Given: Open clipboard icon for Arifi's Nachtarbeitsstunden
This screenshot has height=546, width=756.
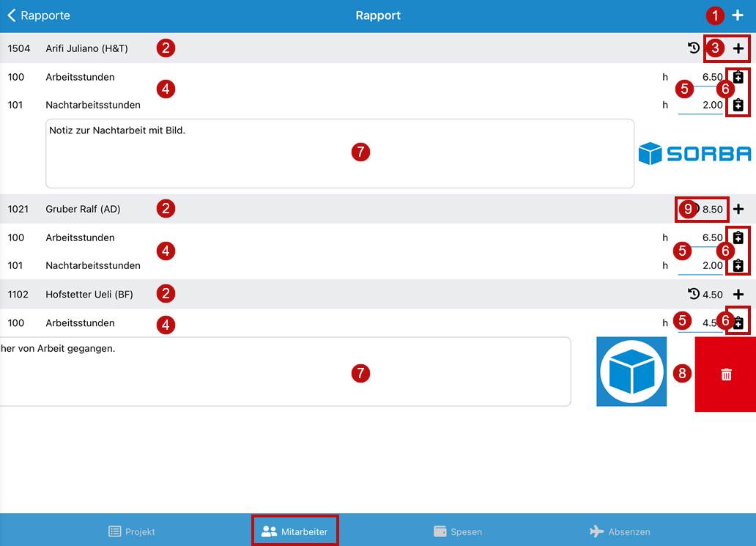Looking at the screenshot, I should 738,105.
